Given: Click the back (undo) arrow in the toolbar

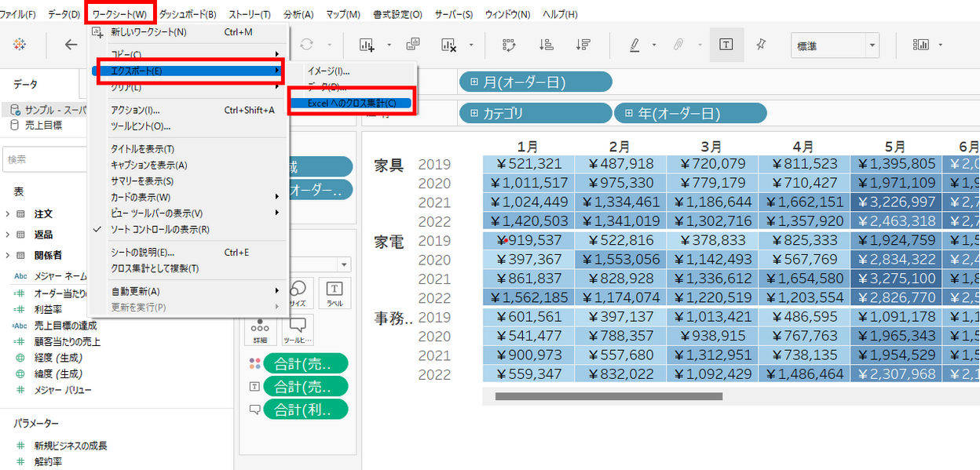Looking at the screenshot, I should (x=71, y=45).
